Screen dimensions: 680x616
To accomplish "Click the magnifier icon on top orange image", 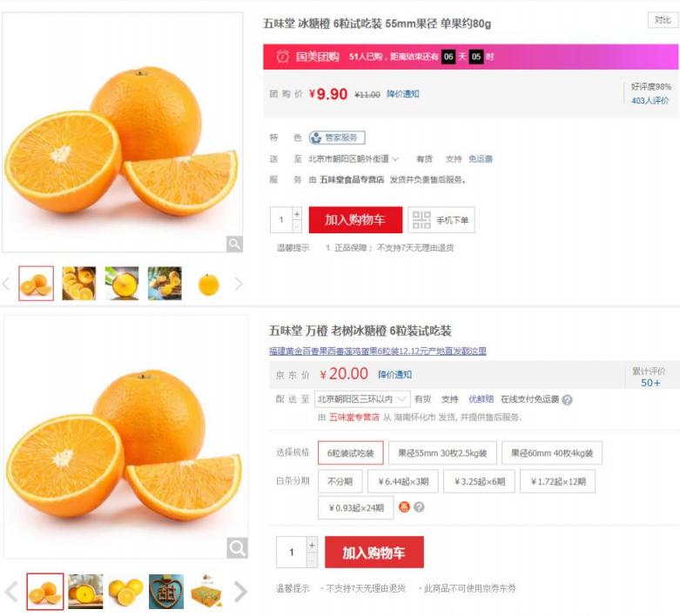I will click(x=234, y=244).
